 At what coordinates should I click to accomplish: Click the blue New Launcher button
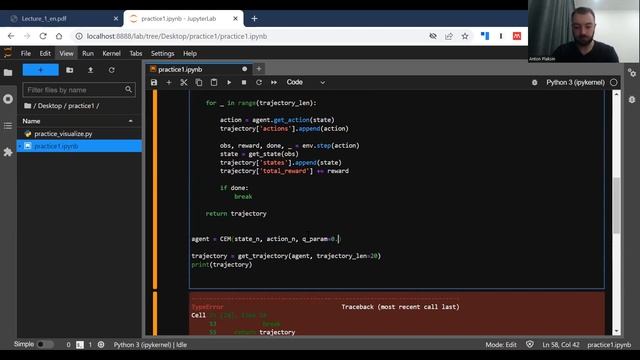point(40,70)
